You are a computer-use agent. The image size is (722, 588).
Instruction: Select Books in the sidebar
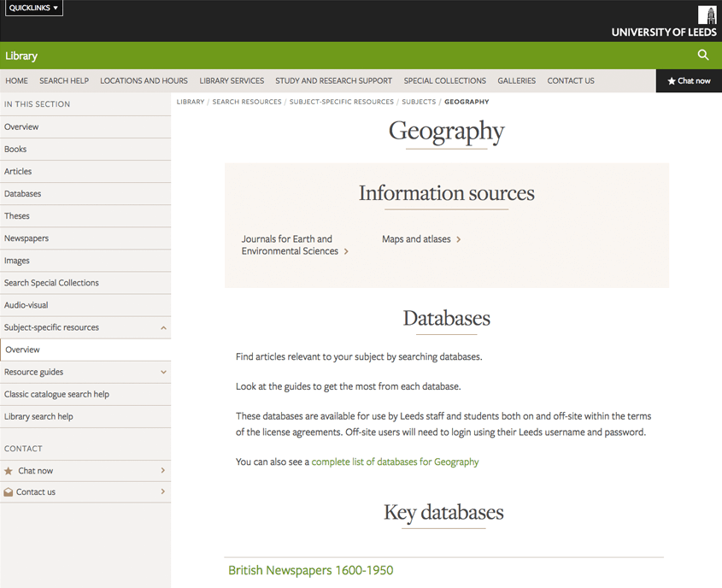pyautogui.click(x=85, y=150)
